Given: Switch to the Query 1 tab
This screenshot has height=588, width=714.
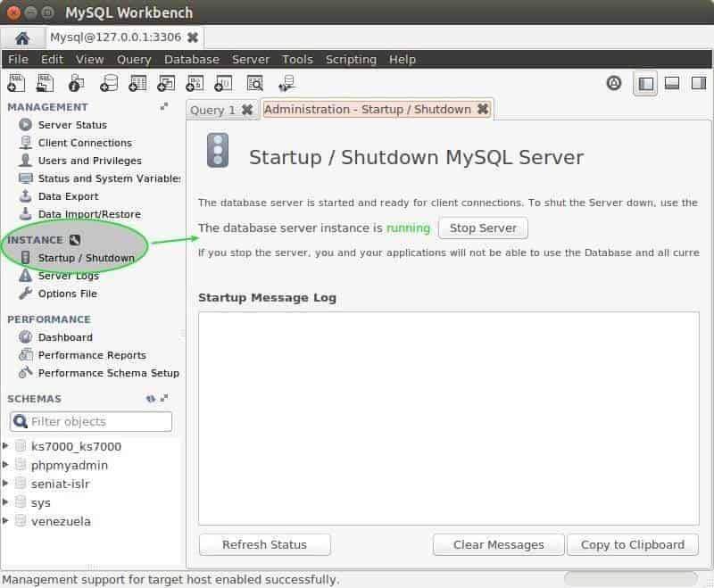Looking at the screenshot, I should (x=212, y=110).
